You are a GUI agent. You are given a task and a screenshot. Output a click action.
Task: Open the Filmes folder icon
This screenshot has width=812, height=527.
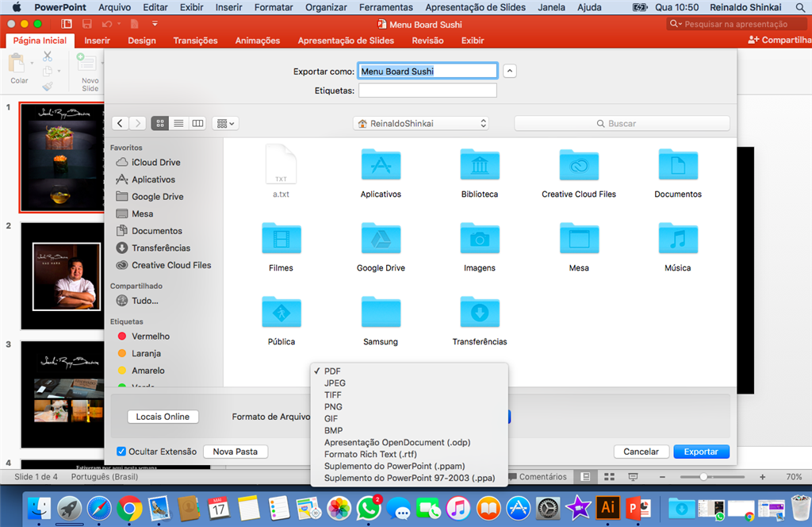[282, 238]
